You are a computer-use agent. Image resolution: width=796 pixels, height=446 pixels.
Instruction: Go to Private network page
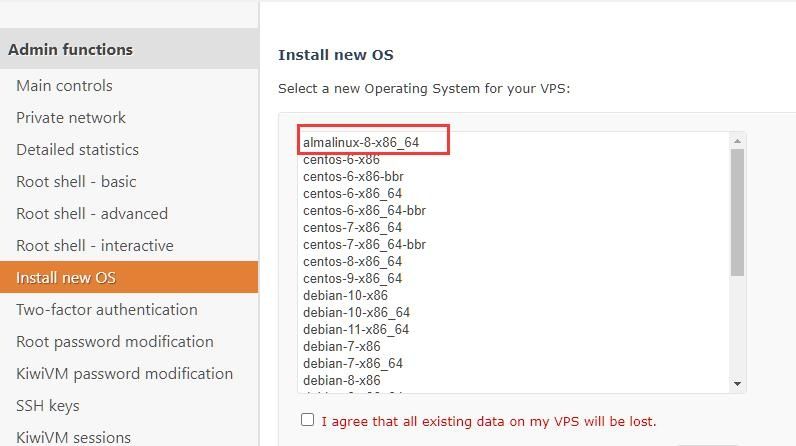click(71, 118)
